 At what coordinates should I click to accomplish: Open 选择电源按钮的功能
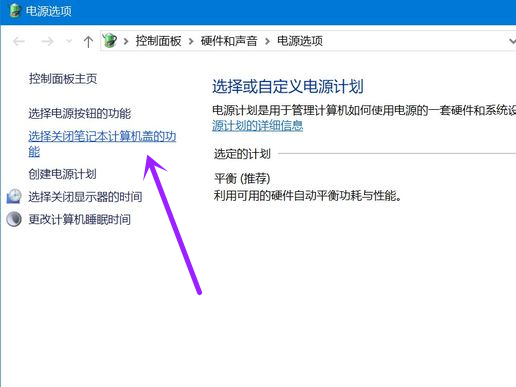80,114
